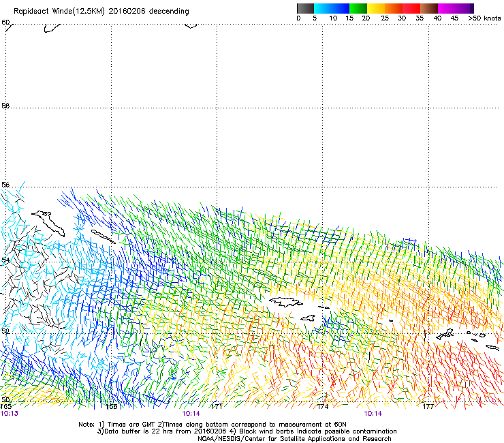Image resolution: width=504 pixels, height=443 pixels.
Task: Click the '10:14' timestamp between 168 and 171
Action: pos(191,414)
